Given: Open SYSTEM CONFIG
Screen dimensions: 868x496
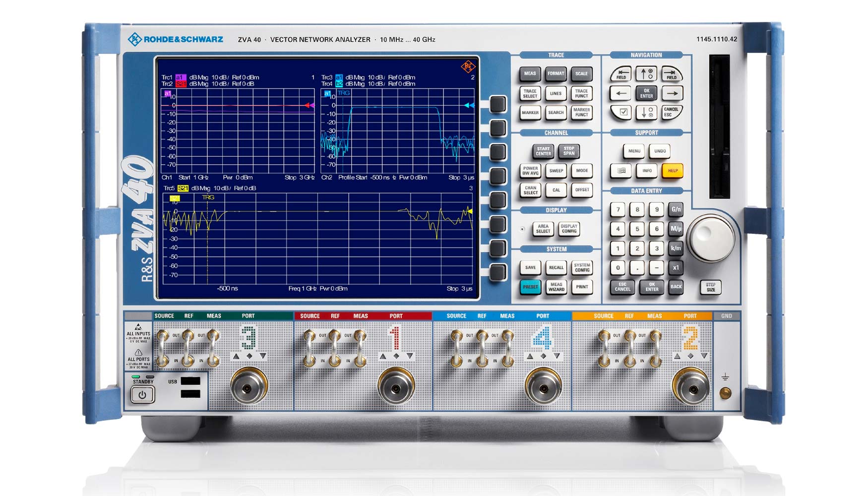Looking at the screenshot, I should click(x=582, y=267).
